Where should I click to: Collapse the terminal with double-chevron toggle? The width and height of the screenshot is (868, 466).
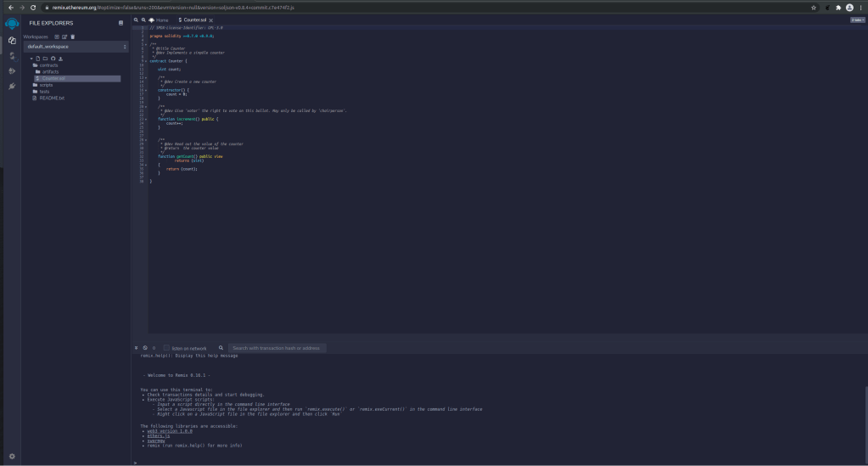point(136,348)
